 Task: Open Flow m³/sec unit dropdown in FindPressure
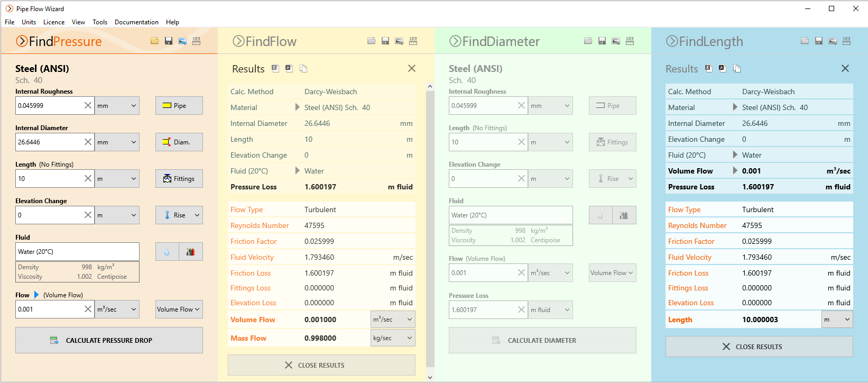pos(117,309)
